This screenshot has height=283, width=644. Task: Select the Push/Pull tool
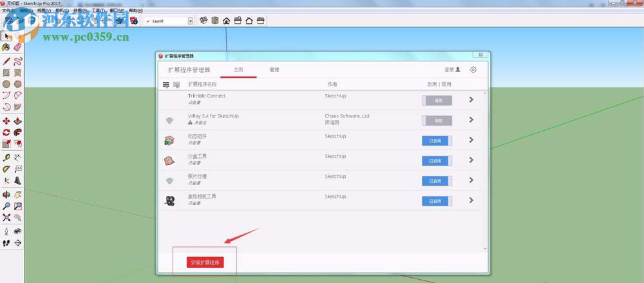point(17,121)
